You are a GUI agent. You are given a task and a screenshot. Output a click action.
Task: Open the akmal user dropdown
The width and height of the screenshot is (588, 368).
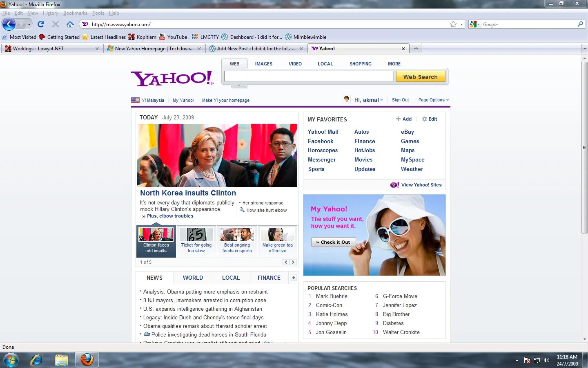click(369, 100)
